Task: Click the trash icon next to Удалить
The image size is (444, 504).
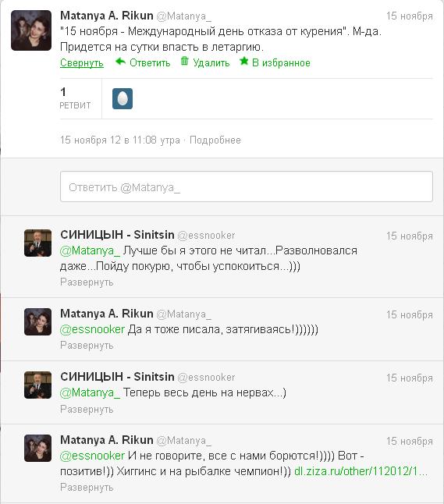Action: tap(184, 61)
